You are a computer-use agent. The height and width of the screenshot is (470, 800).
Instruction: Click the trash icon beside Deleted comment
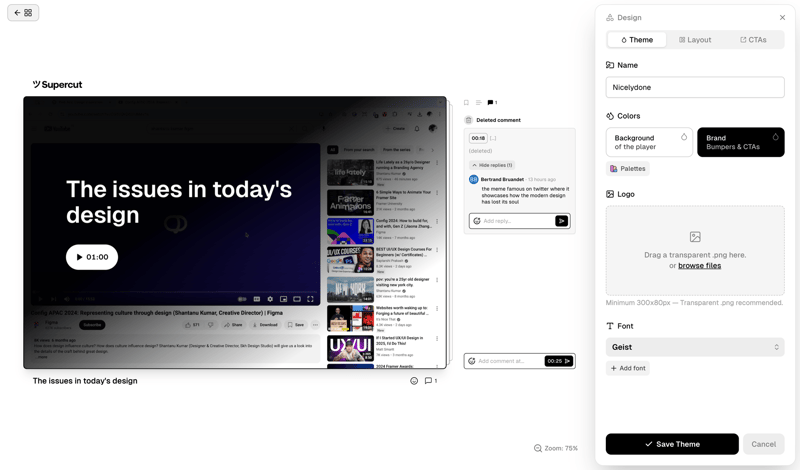[x=468, y=120]
